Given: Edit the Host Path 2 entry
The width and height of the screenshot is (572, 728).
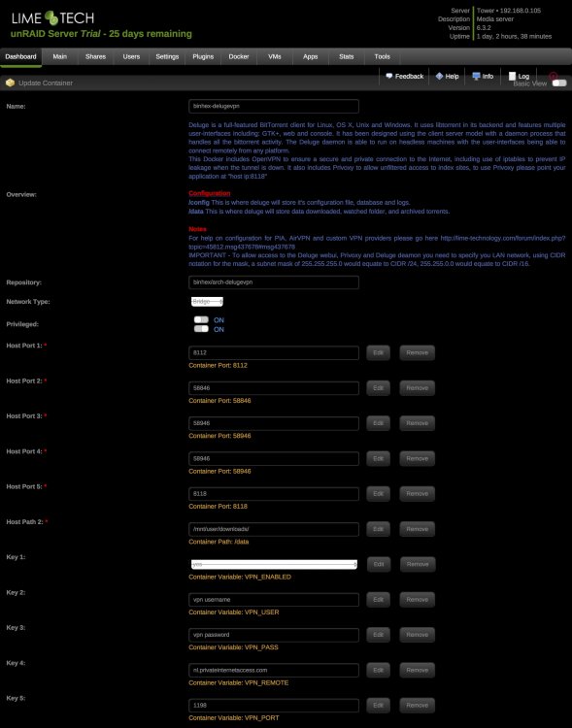Looking at the screenshot, I should click(378, 529).
